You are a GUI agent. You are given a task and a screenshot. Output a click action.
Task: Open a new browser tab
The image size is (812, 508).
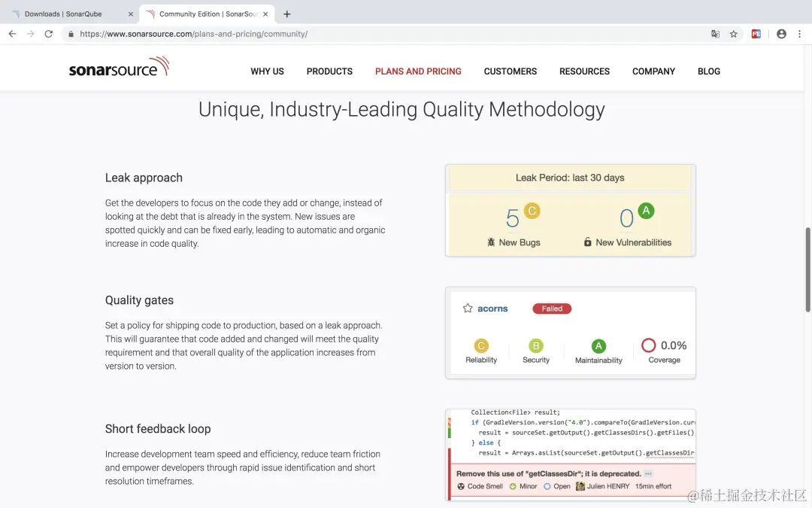coord(287,14)
